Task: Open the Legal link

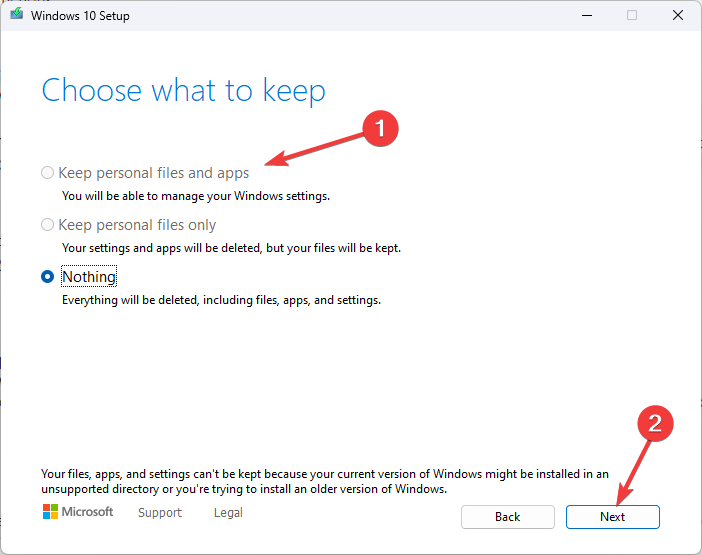Action: [x=228, y=512]
